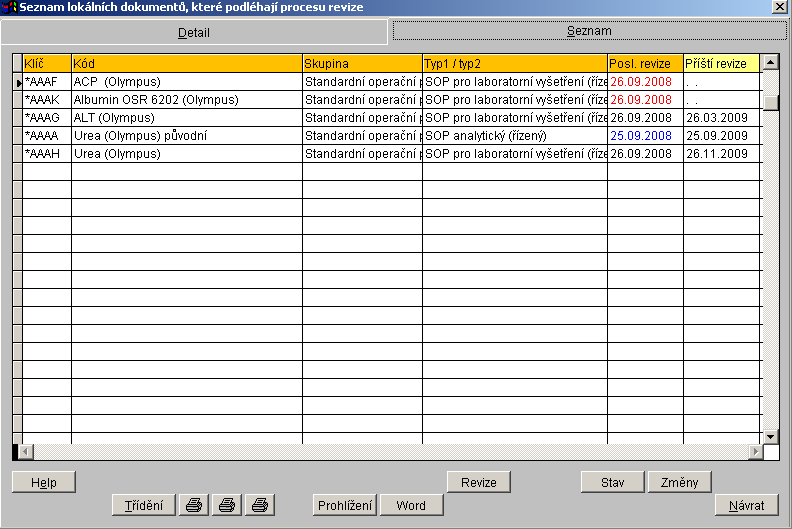Click the vertical scrollbar thumb

point(770,101)
